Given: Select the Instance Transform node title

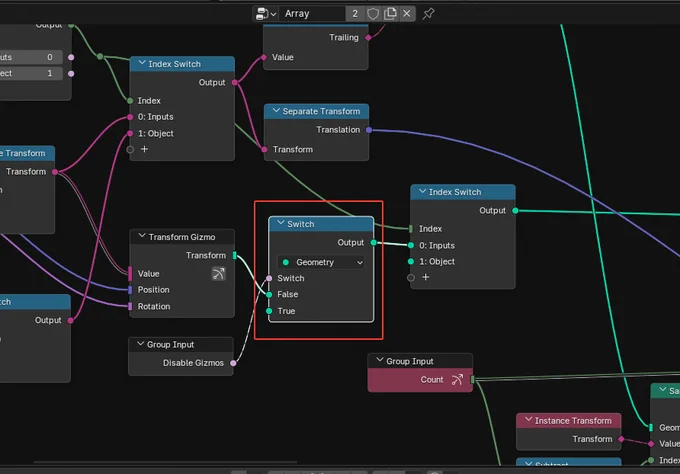Looking at the screenshot, I should coord(573,421).
